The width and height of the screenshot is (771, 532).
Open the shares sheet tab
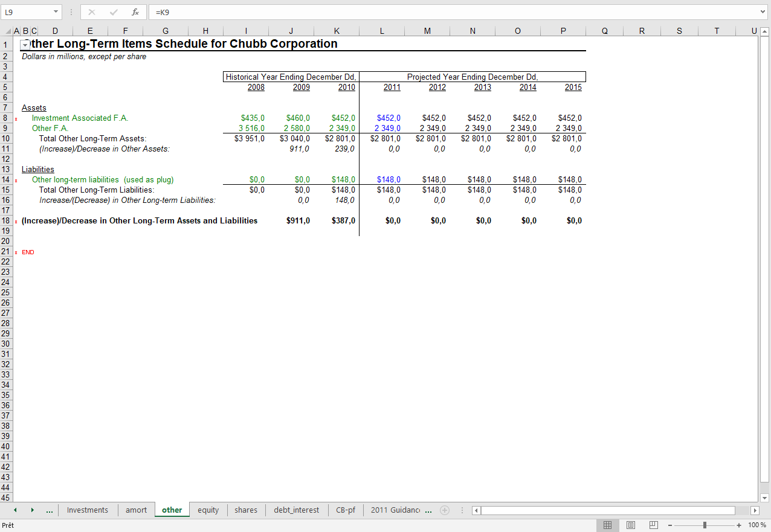point(246,510)
